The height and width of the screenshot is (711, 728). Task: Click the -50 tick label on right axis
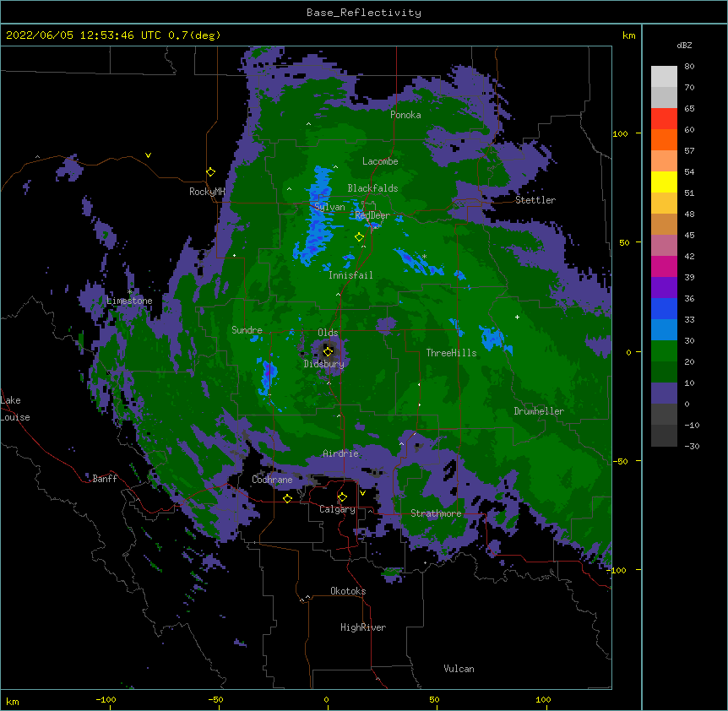coord(620,461)
